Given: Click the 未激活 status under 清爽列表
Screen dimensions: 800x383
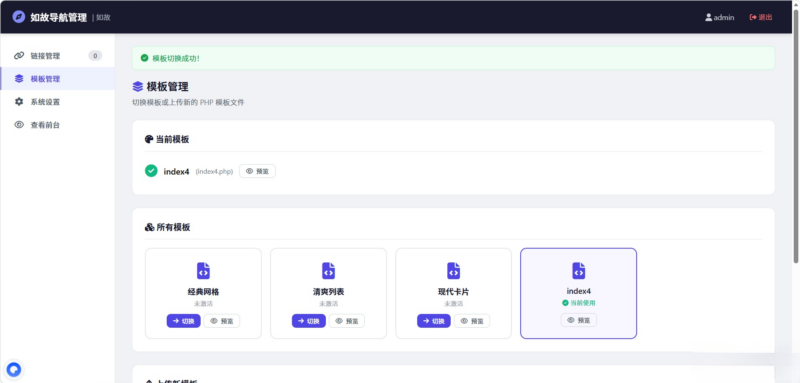Looking at the screenshot, I should tap(329, 303).
